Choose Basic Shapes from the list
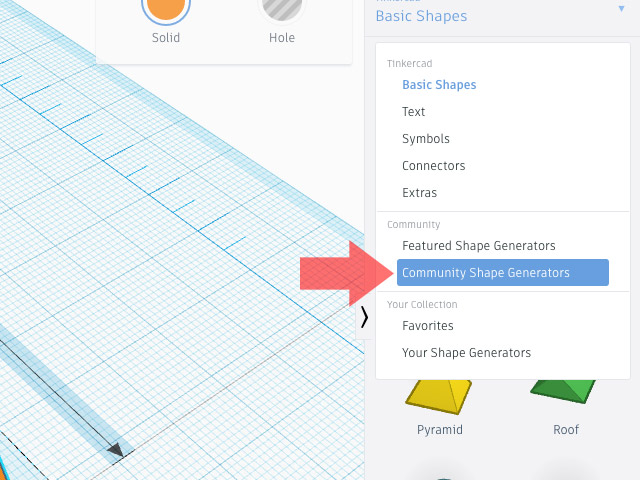The image size is (640, 480). [439, 85]
